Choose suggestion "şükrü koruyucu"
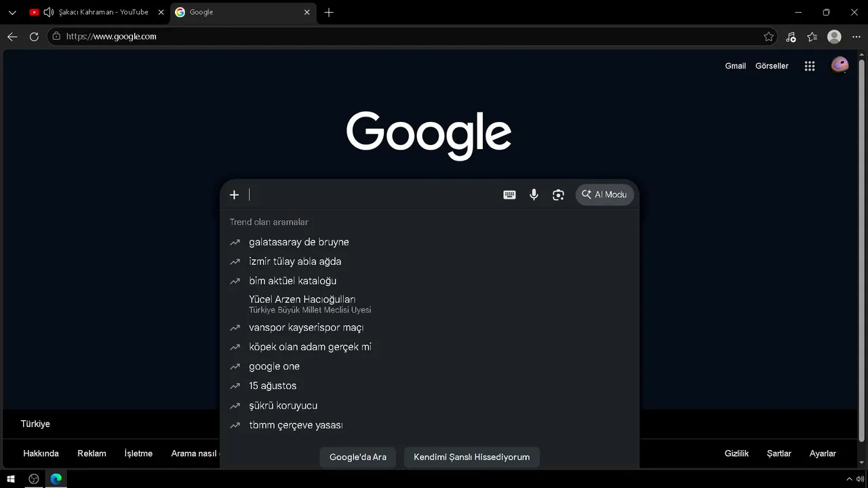The image size is (868, 488). (x=429, y=405)
